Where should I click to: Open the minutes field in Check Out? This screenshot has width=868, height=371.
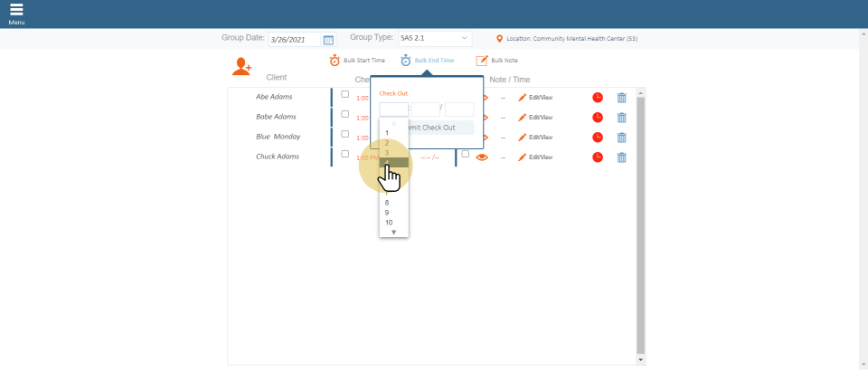(425, 109)
